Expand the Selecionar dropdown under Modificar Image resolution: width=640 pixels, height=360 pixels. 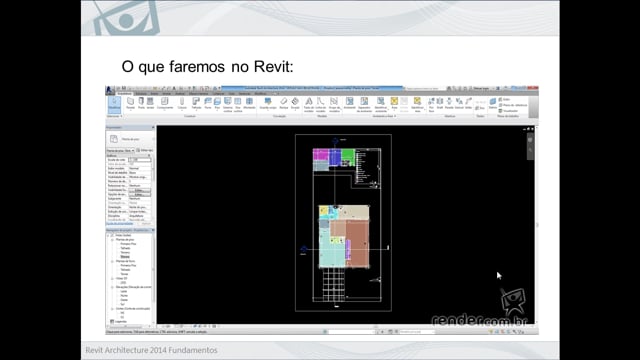[114, 116]
